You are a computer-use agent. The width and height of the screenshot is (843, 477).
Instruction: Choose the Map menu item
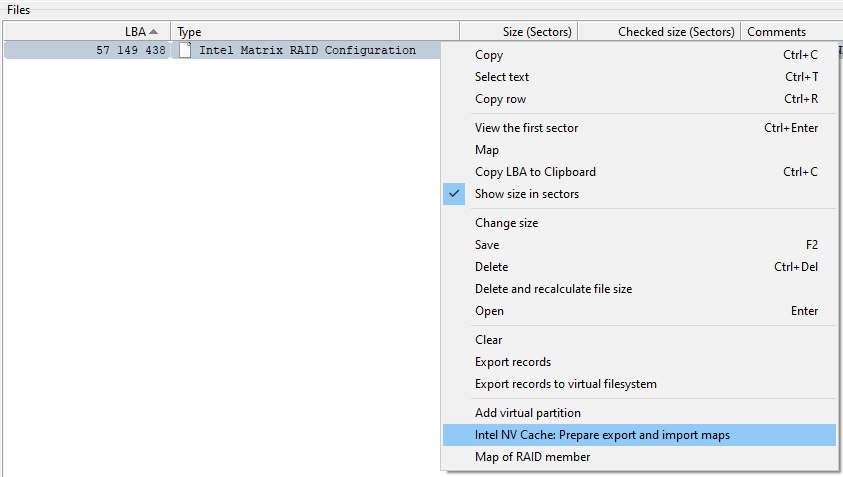pyautogui.click(x=487, y=150)
